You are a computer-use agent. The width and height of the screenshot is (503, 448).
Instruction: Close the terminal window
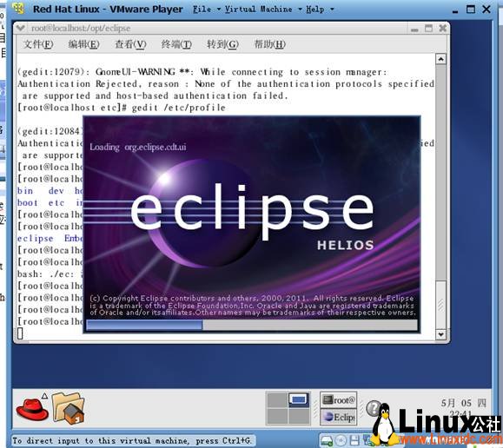click(x=443, y=29)
